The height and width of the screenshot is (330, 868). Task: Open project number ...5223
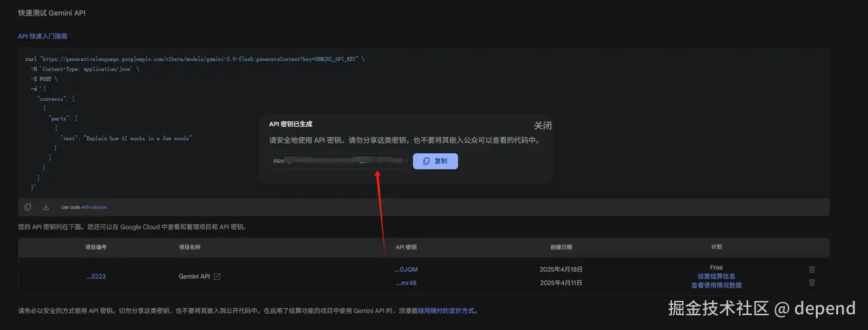pyautogui.click(x=96, y=276)
